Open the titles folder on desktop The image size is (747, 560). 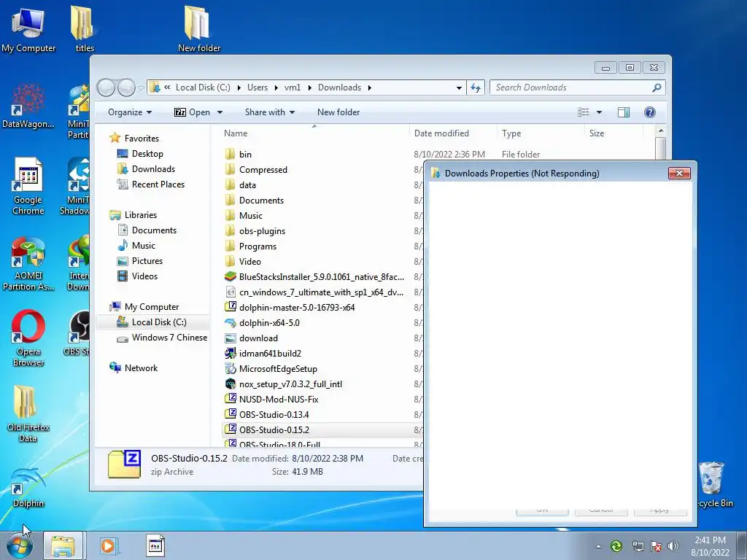[x=84, y=28]
